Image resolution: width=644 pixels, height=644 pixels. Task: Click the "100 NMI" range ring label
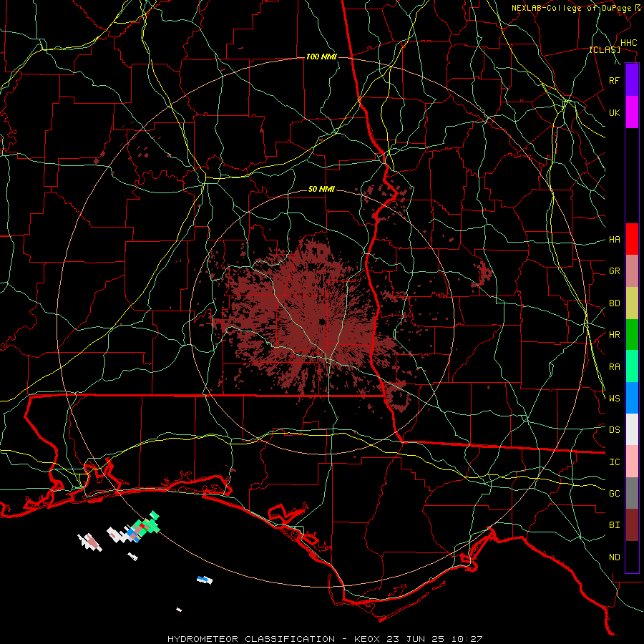point(321,57)
